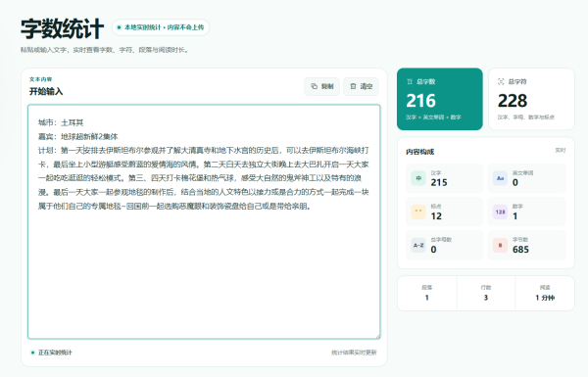Click the 数字 value 1
Image resolution: width=588 pixels, height=377 pixels.
click(514, 216)
